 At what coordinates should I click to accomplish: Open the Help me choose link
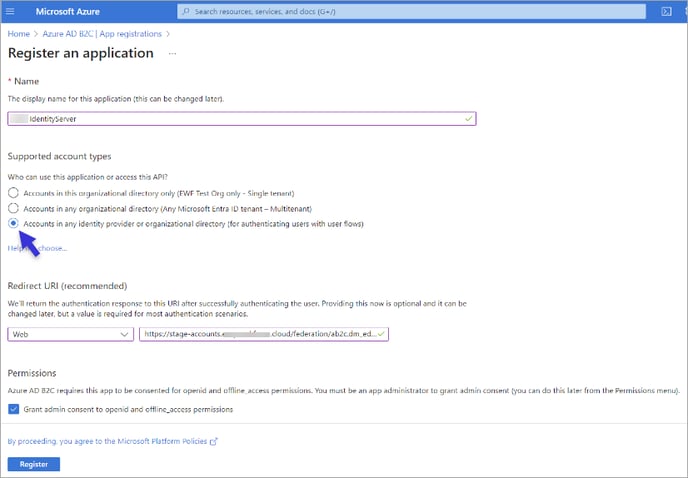coord(37,248)
